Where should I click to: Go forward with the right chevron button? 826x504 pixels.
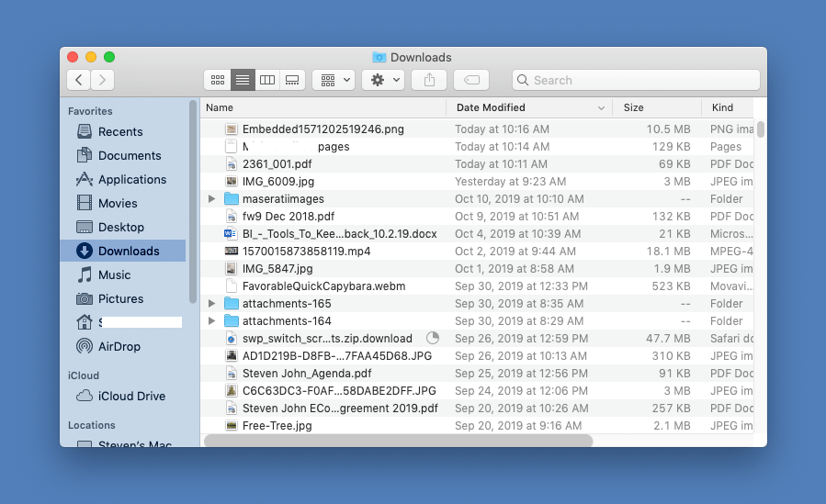pyautogui.click(x=102, y=80)
